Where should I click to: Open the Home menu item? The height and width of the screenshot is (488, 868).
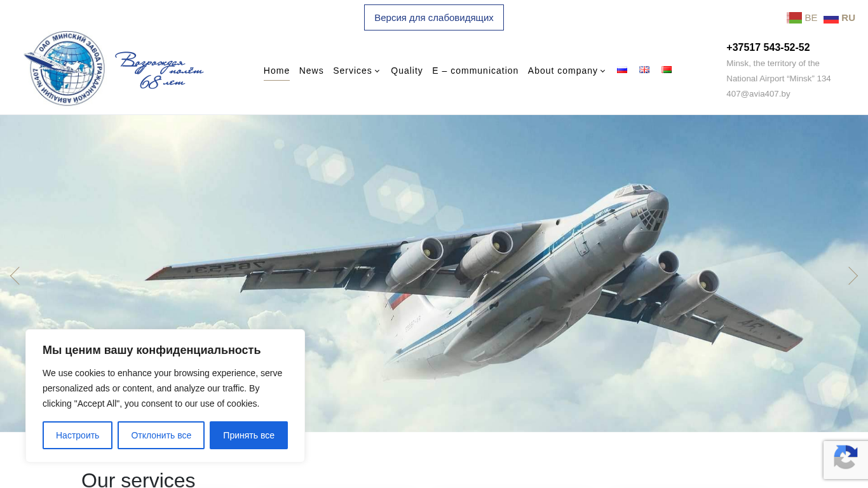276,71
